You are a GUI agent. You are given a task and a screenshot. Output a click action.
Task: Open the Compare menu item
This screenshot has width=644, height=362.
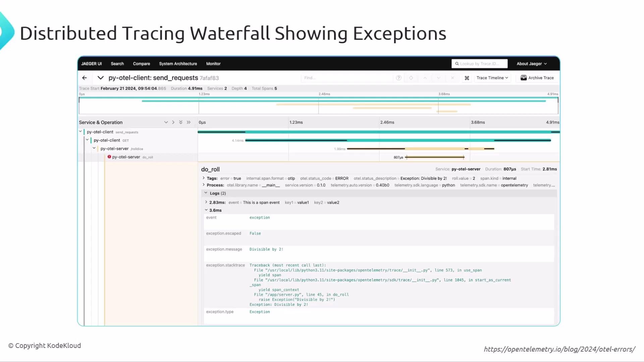[x=142, y=64]
